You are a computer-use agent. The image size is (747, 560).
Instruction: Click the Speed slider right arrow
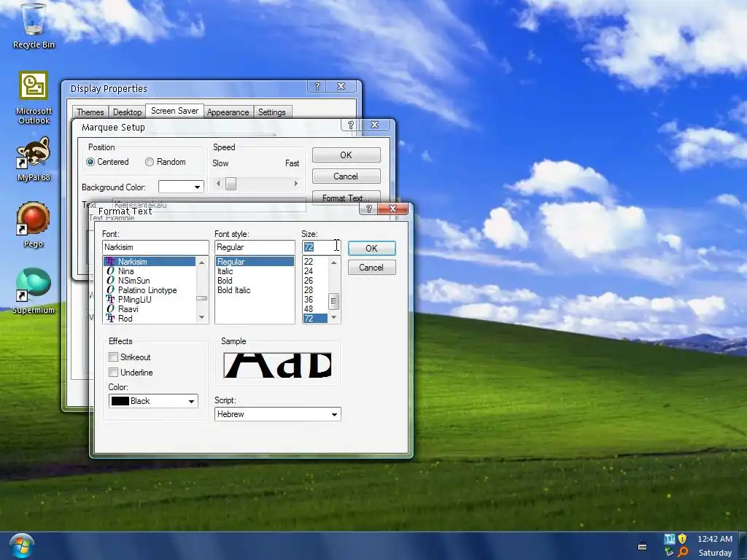click(x=296, y=183)
